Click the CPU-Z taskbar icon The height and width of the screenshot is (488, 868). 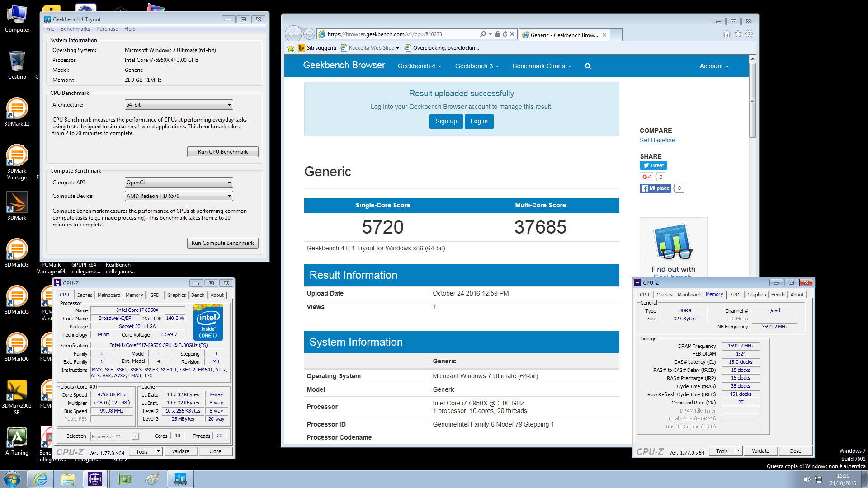[x=95, y=479]
